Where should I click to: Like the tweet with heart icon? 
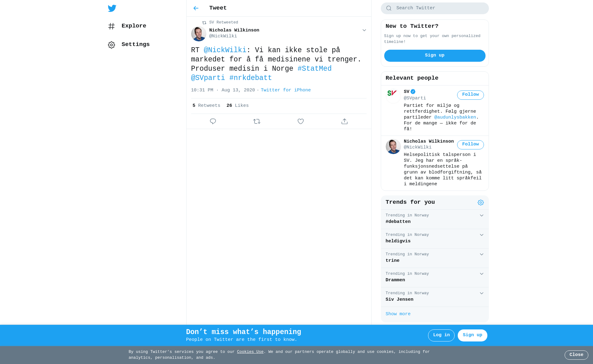click(x=301, y=121)
